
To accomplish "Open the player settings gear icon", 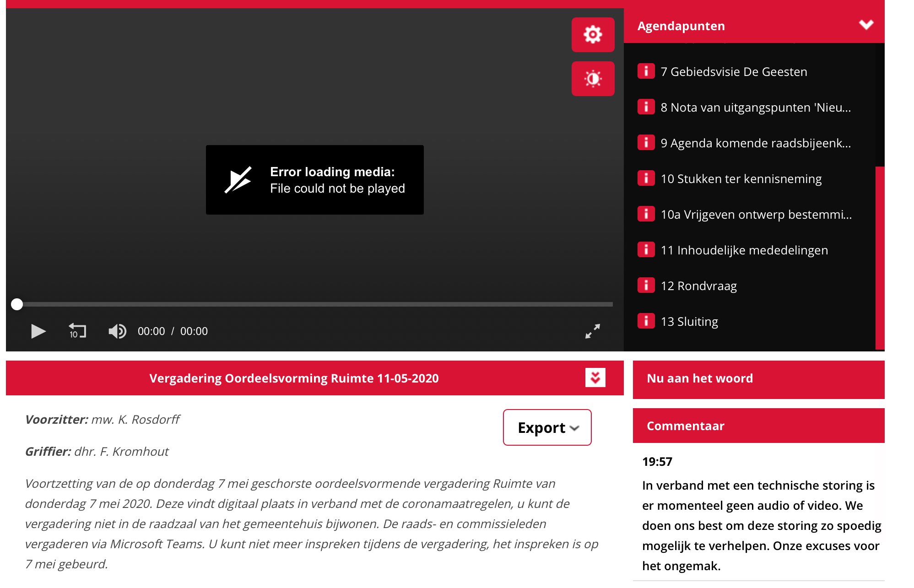I will coord(593,35).
